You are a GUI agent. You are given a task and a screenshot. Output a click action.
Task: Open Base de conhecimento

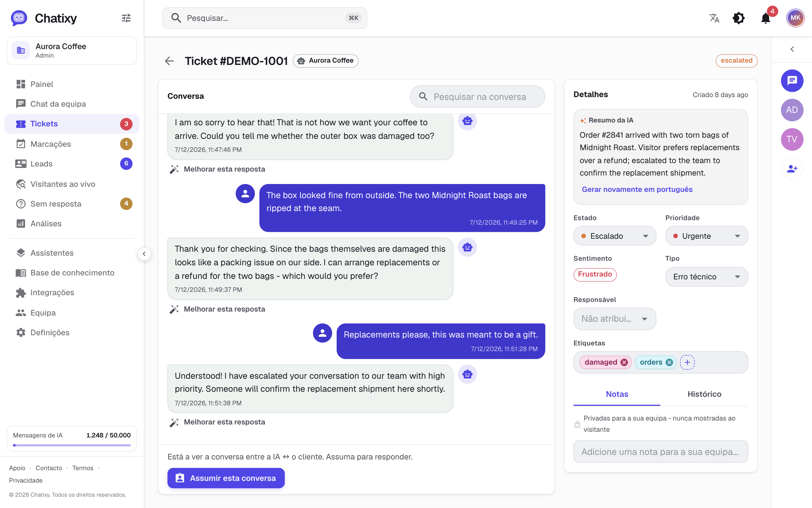point(72,272)
